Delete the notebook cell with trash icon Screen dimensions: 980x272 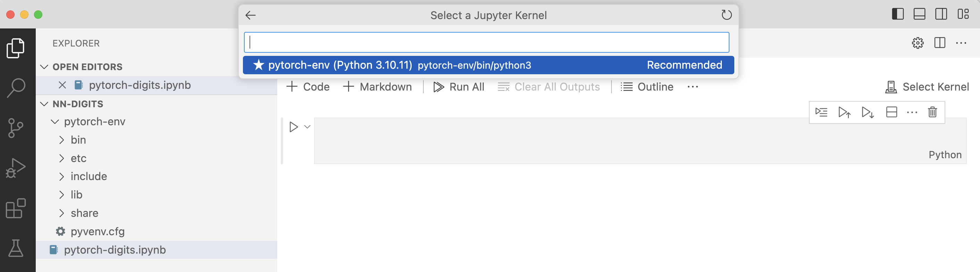(932, 112)
